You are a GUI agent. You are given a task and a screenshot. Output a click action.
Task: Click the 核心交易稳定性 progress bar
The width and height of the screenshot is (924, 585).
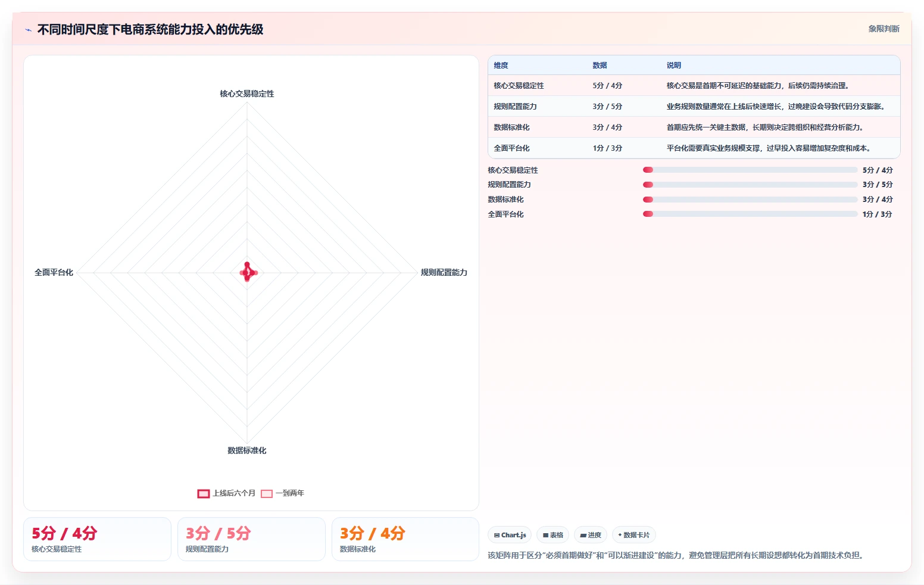[750, 170]
